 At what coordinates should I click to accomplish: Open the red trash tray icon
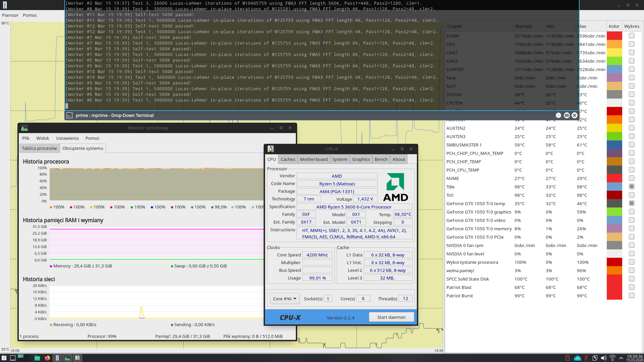click(568, 358)
